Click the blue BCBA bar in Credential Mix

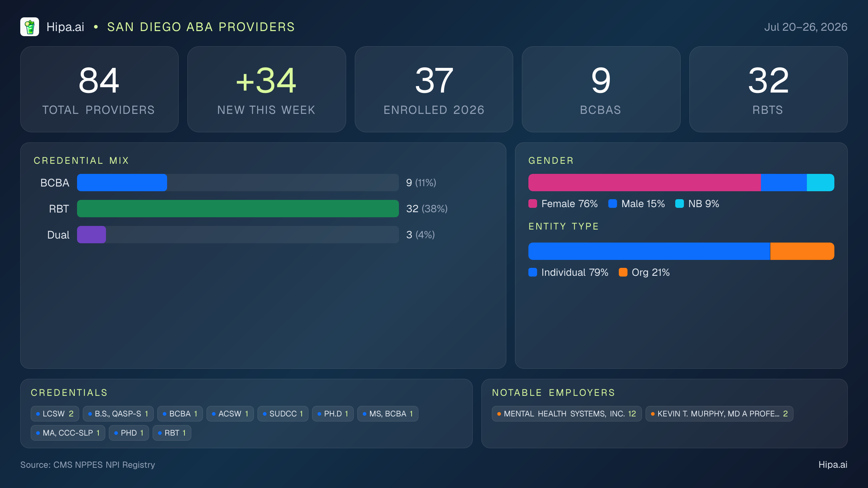[x=122, y=183]
